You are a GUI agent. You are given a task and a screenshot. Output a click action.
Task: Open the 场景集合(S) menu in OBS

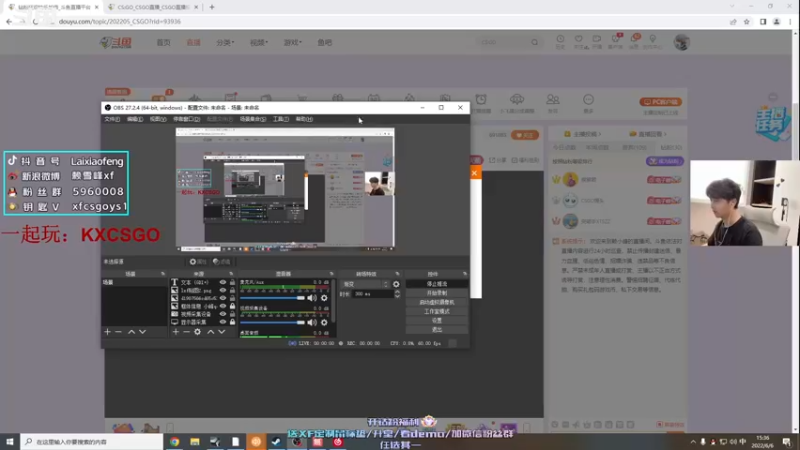click(253, 119)
